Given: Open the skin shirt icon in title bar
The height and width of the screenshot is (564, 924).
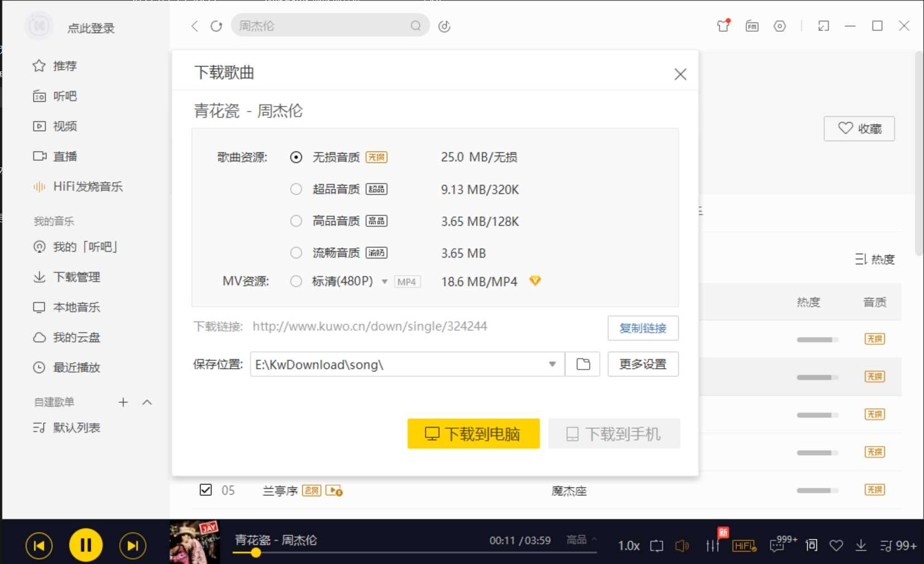Looking at the screenshot, I should click(x=724, y=26).
